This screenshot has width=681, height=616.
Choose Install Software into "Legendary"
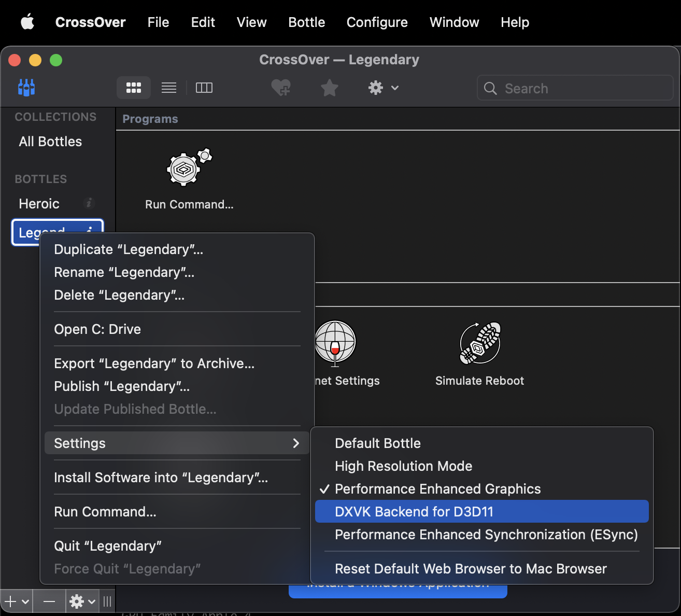177,478
